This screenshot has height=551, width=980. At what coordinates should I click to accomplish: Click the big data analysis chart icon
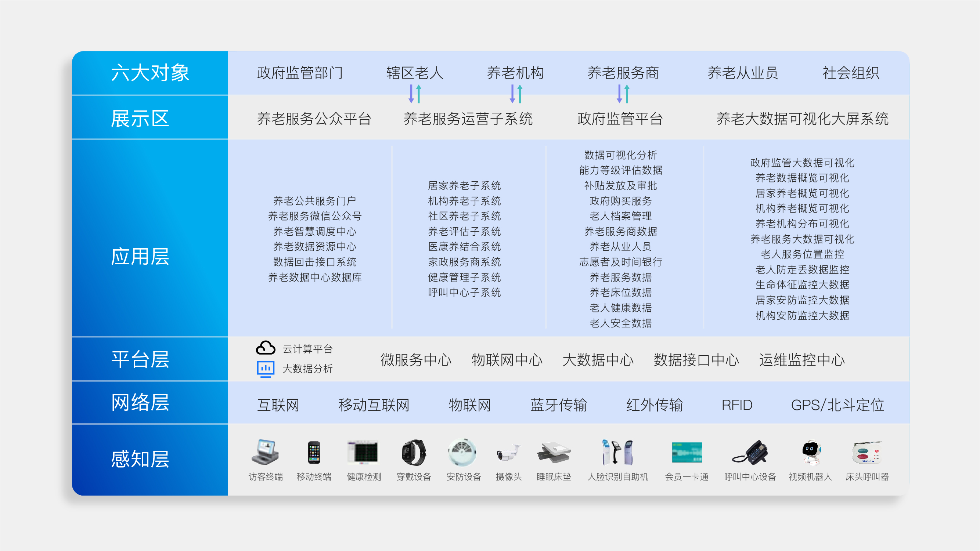point(266,369)
